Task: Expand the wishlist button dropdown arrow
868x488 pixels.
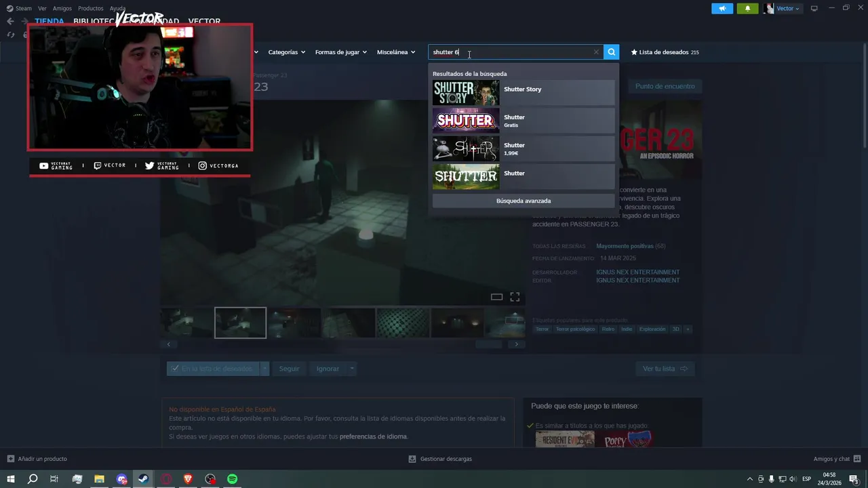Action: pyautogui.click(x=264, y=369)
